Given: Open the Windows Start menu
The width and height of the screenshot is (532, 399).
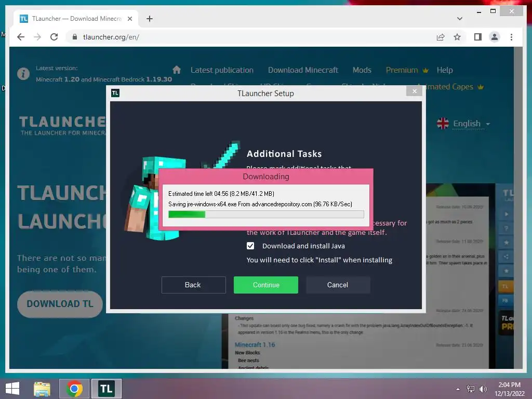Looking at the screenshot, I should [x=12, y=389].
